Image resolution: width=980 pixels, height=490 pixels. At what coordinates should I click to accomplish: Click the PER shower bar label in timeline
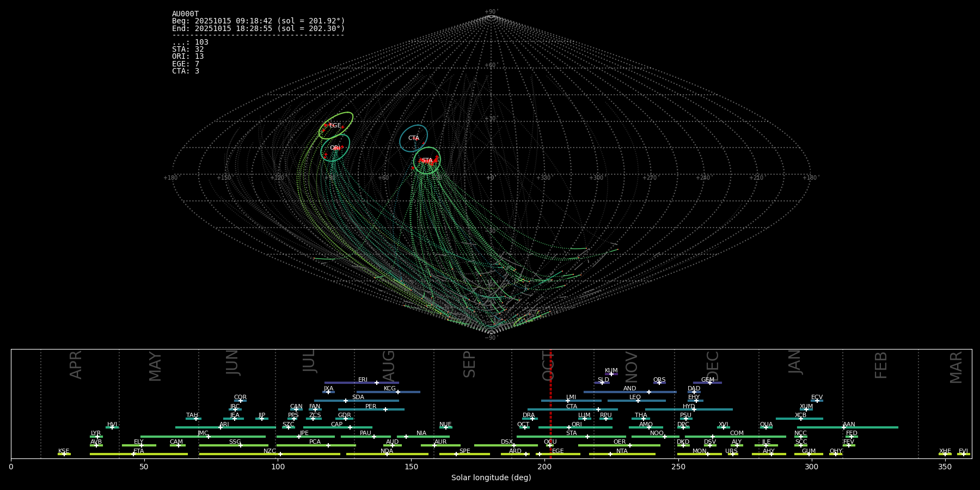click(x=371, y=407)
